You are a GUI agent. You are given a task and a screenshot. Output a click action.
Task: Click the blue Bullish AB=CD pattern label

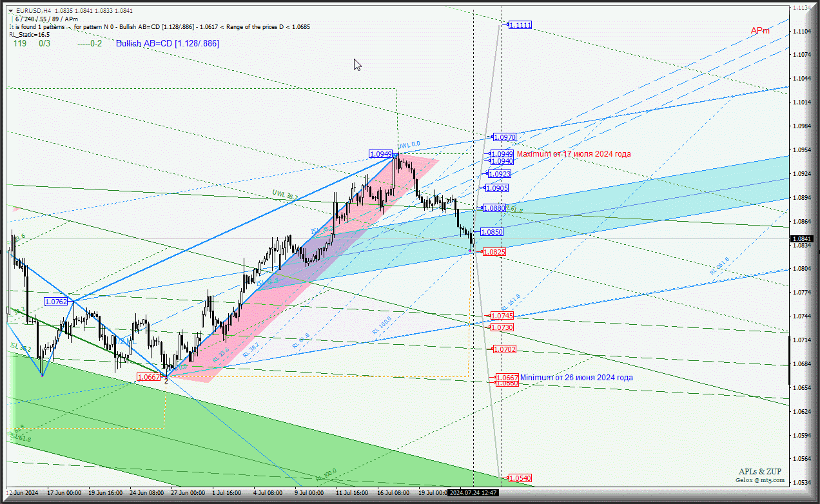point(167,44)
